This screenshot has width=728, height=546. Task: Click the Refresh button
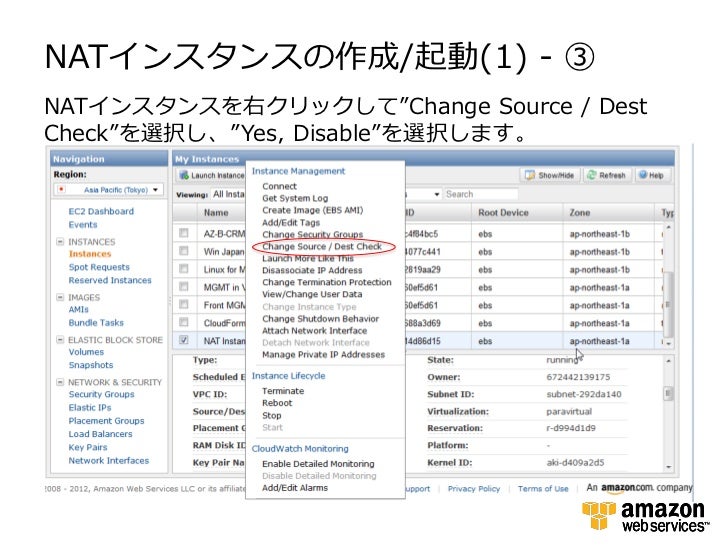[x=606, y=175]
